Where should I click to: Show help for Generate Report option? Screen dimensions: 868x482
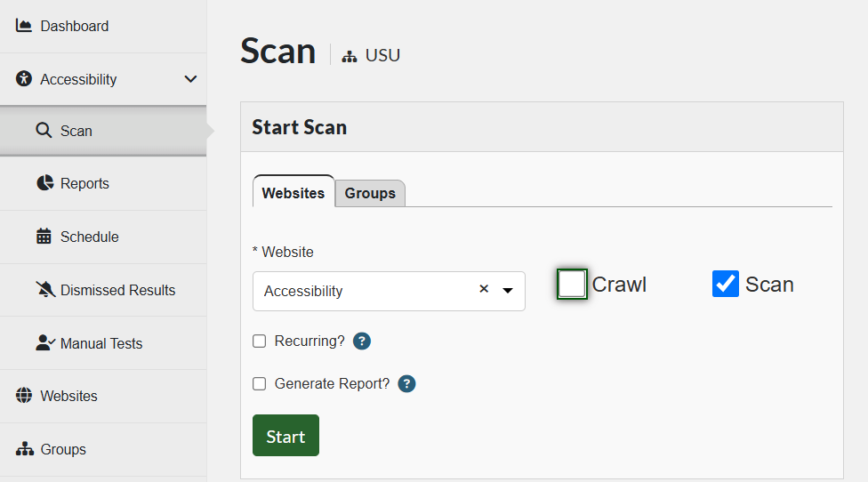pos(406,383)
